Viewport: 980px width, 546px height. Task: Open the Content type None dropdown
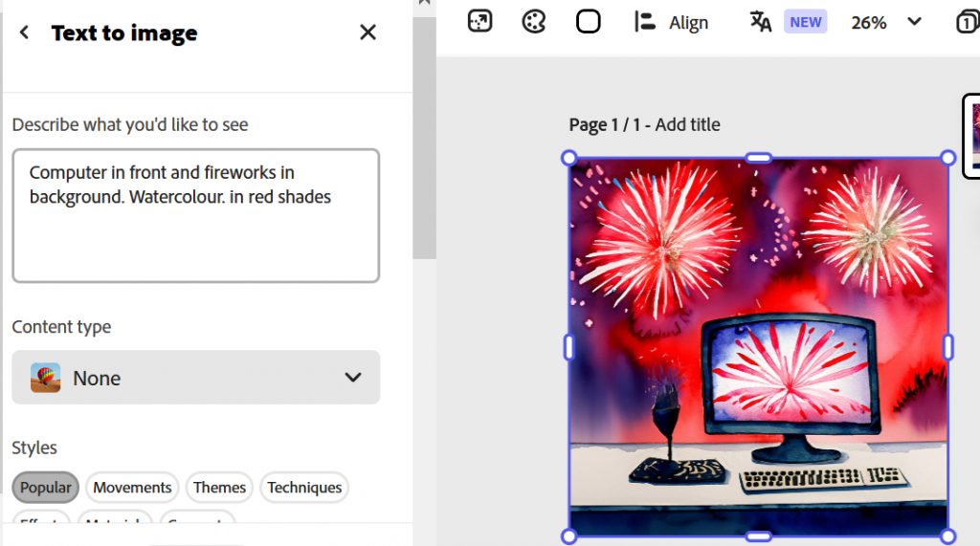pos(195,378)
